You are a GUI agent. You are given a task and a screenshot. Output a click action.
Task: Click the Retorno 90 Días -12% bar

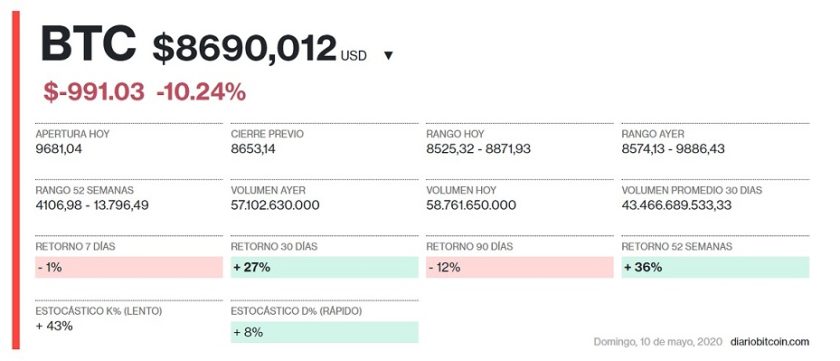520,267
